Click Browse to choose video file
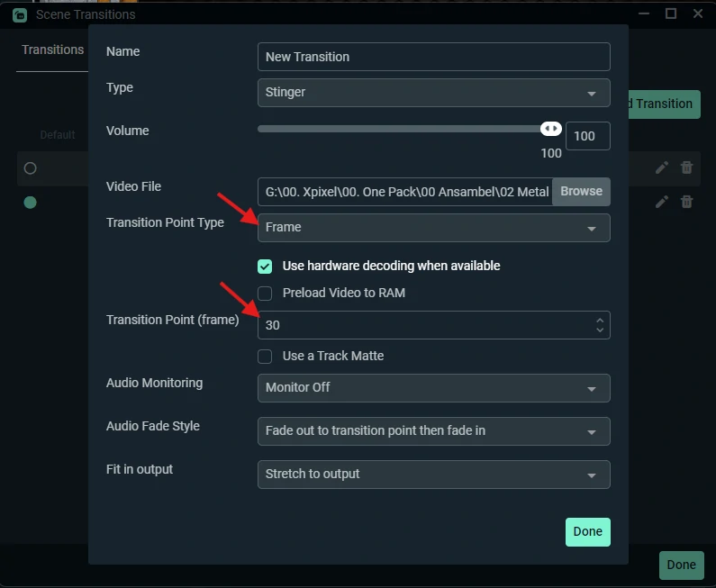Image resolution: width=716 pixels, height=588 pixels. point(581,191)
